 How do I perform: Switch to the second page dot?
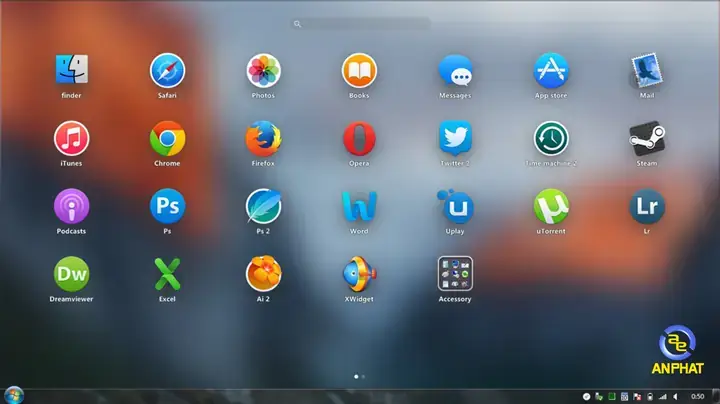coord(363,377)
